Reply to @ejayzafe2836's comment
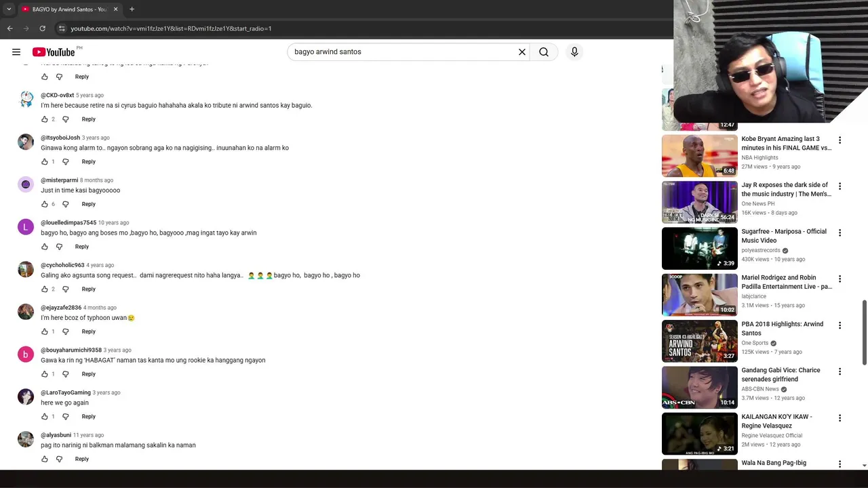The image size is (868, 488). click(88, 331)
